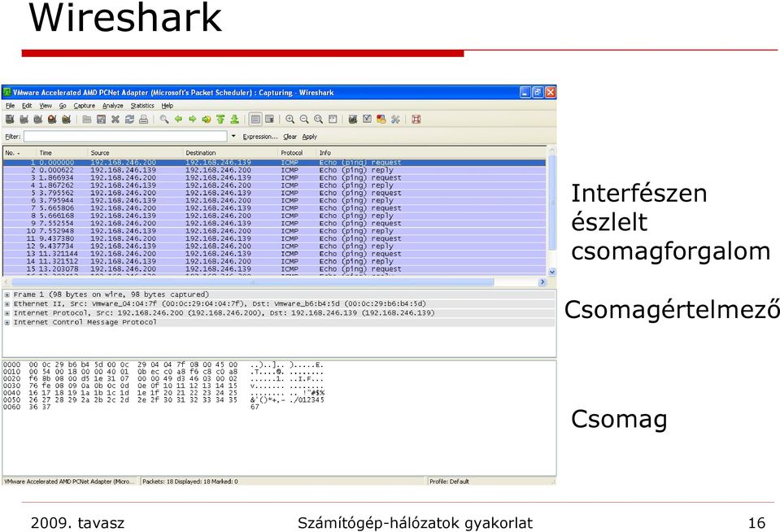This screenshot has width=780, height=532.
Task: Toggle auto scroll during live capture
Action: click(x=269, y=119)
